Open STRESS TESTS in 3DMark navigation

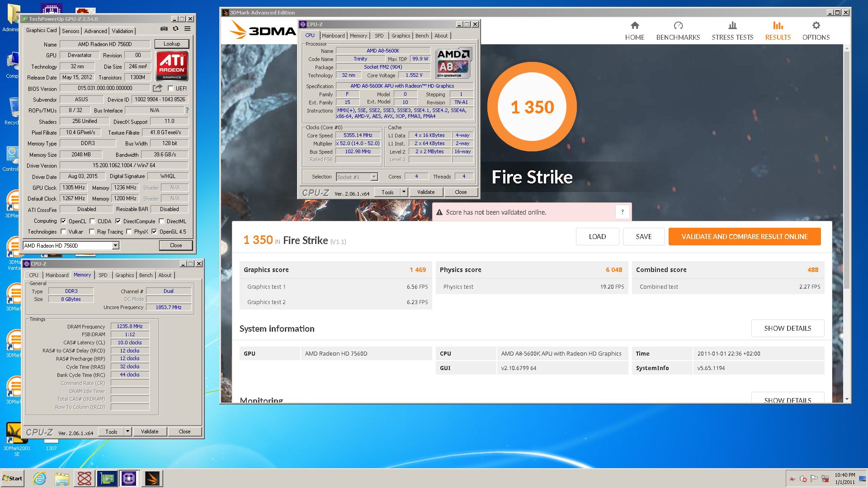pyautogui.click(x=732, y=31)
